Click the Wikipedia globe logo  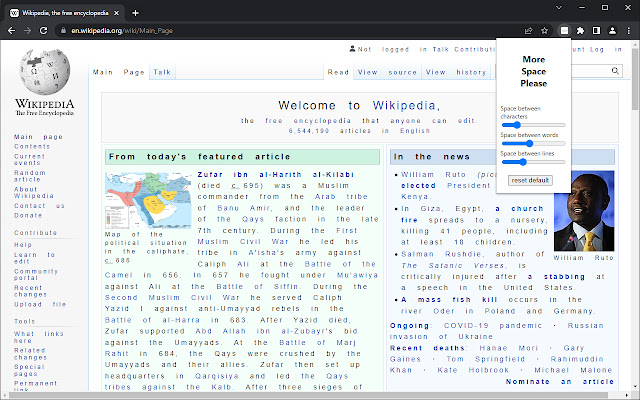tap(45, 72)
